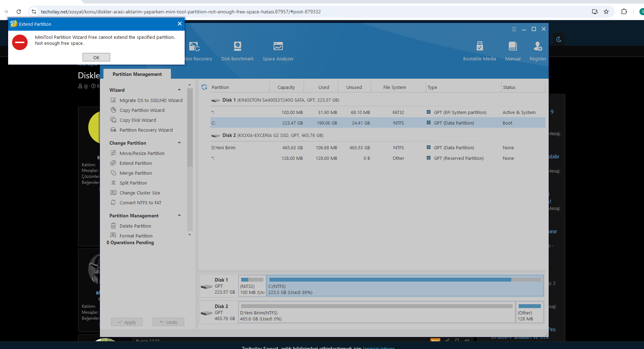Click the Disk 2 KIOXIA-EXCERIA header row
This screenshot has height=349, width=644.
(378, 135)
